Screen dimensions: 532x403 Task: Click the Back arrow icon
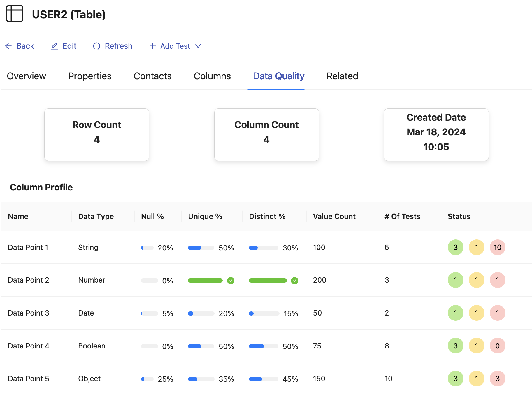[x=8, y=46]
